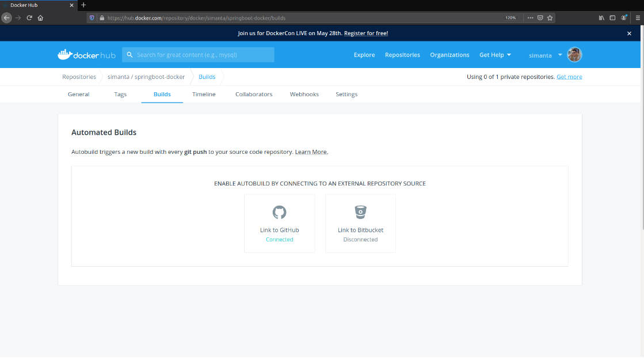Click the Learn More link

coord(311,152)
